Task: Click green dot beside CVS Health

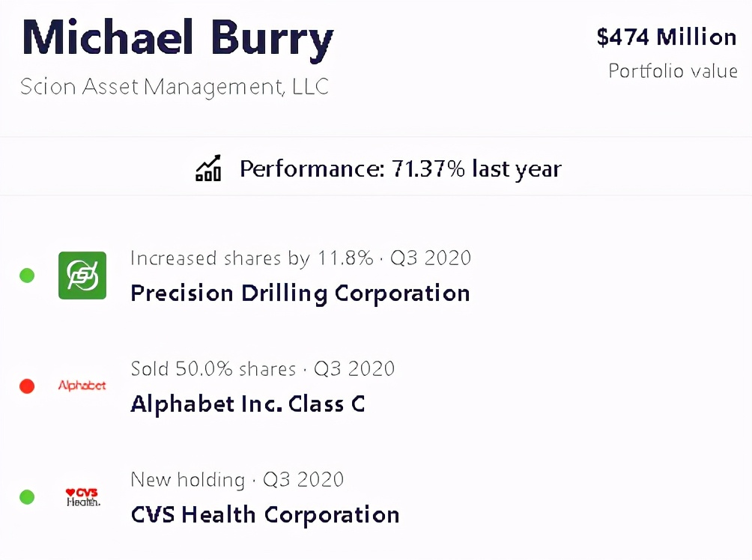Action: click(x=27, y=497)
